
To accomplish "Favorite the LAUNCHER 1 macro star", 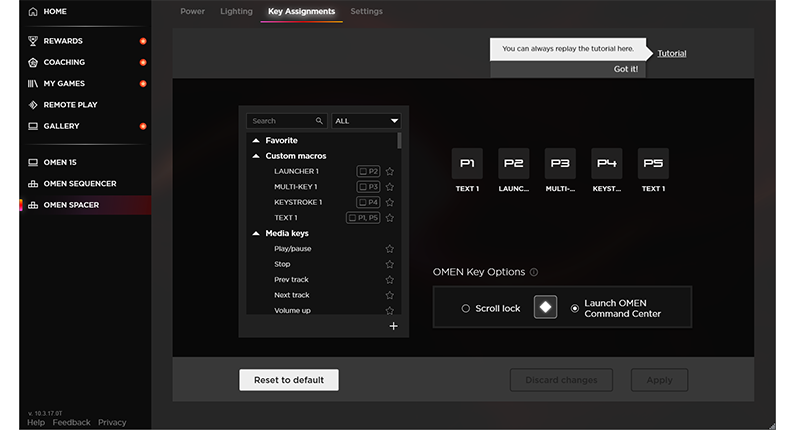I will [x=389, y=171].
